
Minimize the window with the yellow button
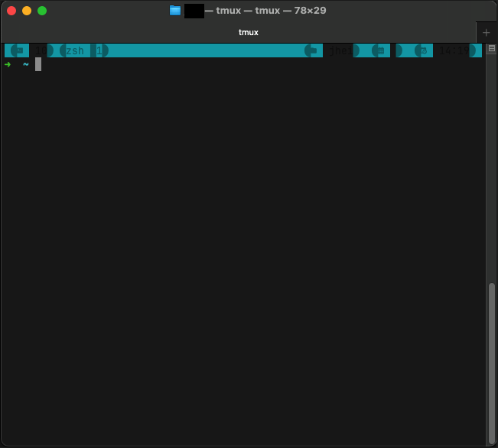point(27,11)
